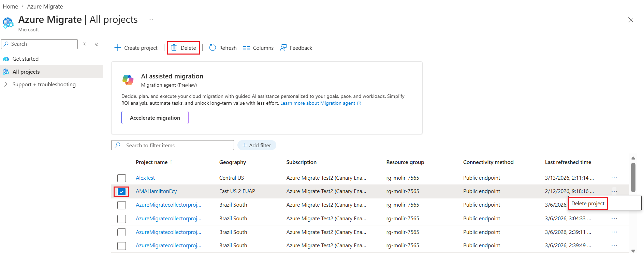Click the table vertical scrollbar thumb
The image size is (644, 253).
(633, 177)
